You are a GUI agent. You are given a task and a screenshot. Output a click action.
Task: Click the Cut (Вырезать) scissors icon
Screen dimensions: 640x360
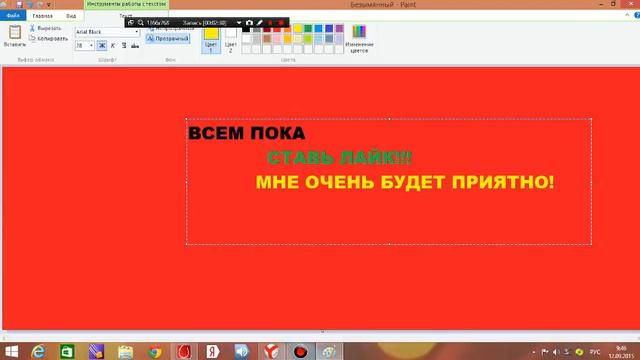point(32,28)
